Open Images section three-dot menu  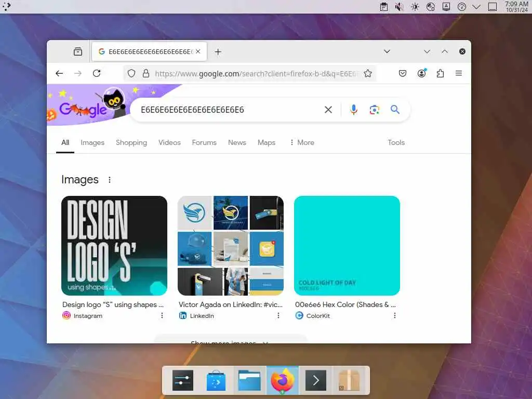pyautogui.click(x=110, y=180)
